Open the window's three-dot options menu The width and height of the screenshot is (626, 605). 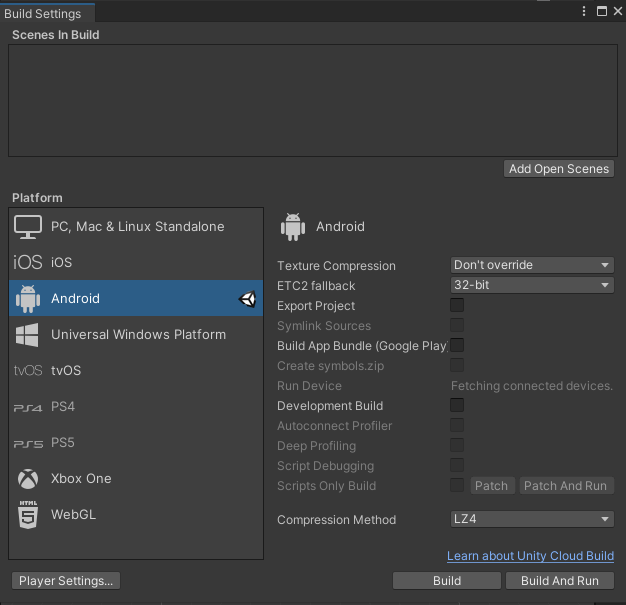584,11
